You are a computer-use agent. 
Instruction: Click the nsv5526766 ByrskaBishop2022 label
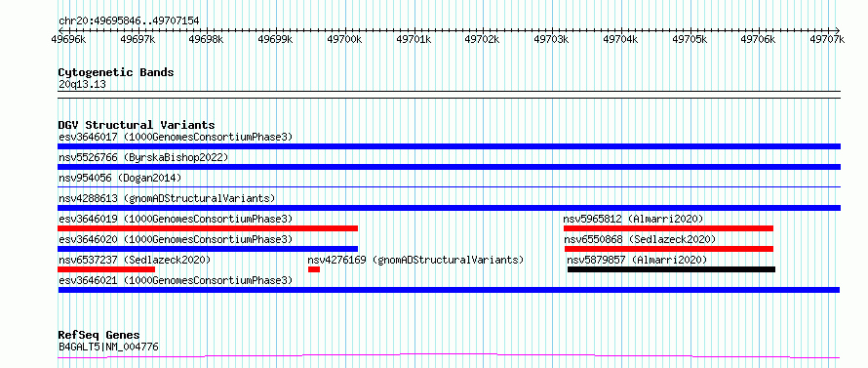[143, 157]
